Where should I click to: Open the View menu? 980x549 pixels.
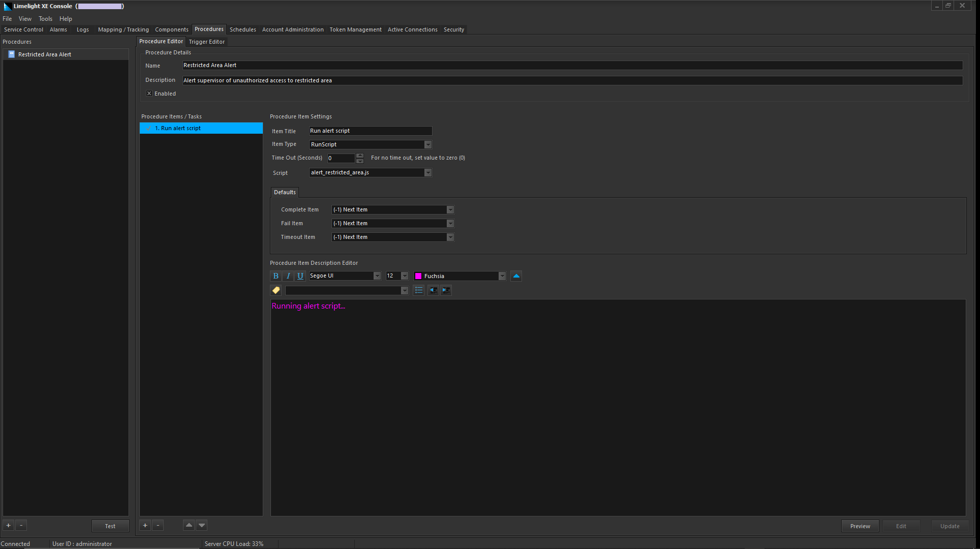(x=25, y=19)
